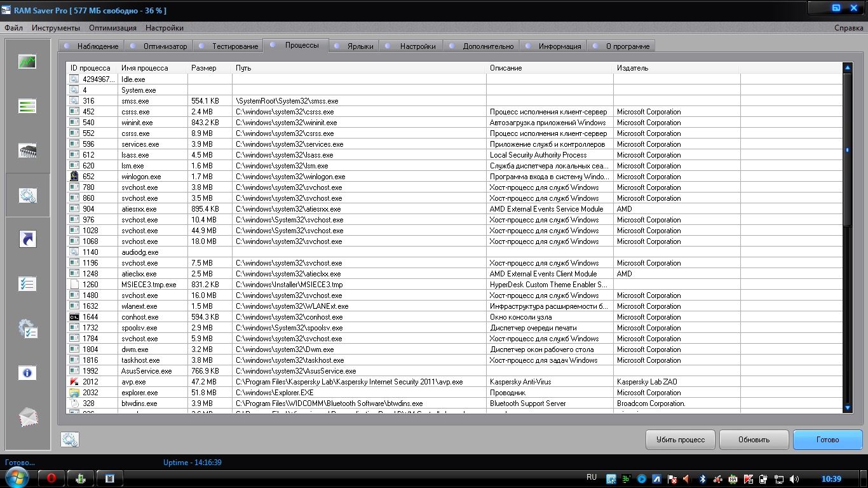Switch to the Оптимизатор tab
This screenshot has height=488, width=868.
[159, 46]
